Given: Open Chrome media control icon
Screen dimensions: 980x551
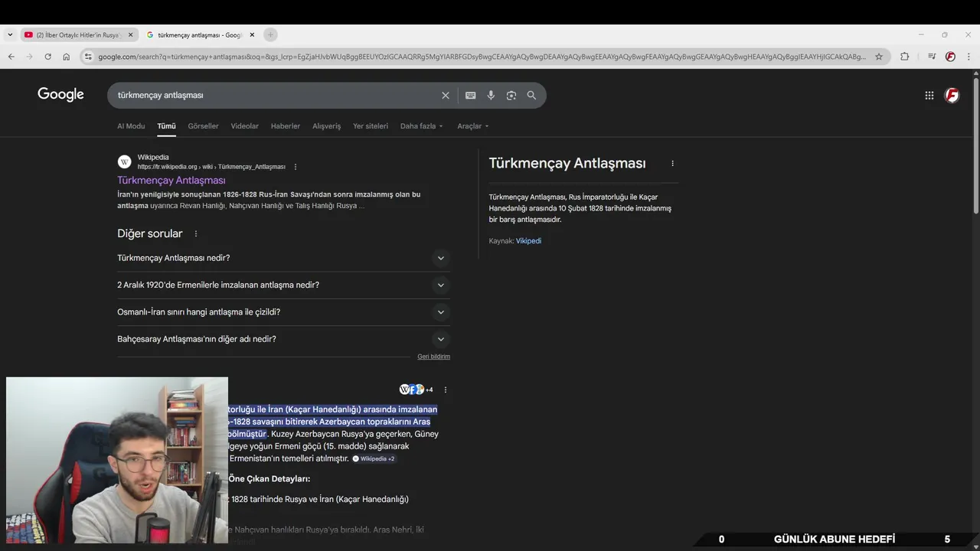Looking at the screenshot, I should [932, 57].
